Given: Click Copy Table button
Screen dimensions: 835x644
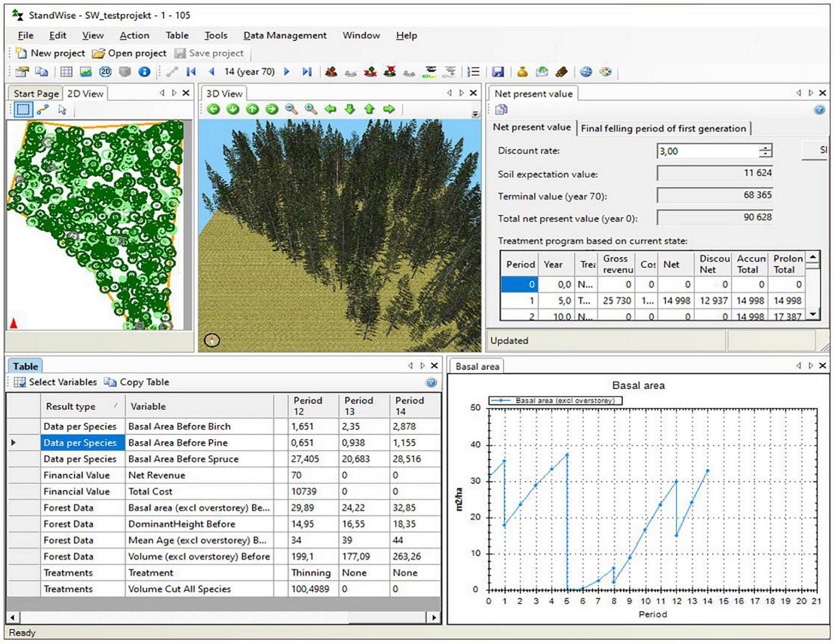Looking at the screenshot, I should 137,382.
